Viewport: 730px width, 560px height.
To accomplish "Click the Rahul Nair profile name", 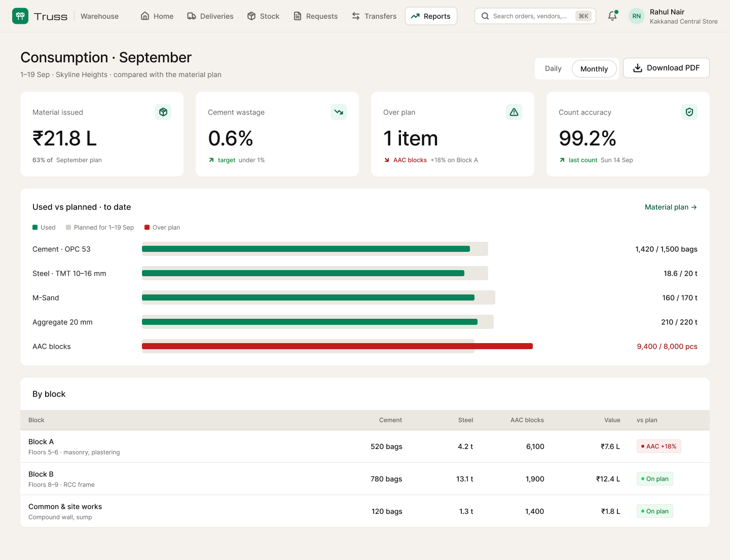I will [x=667, y=12].
